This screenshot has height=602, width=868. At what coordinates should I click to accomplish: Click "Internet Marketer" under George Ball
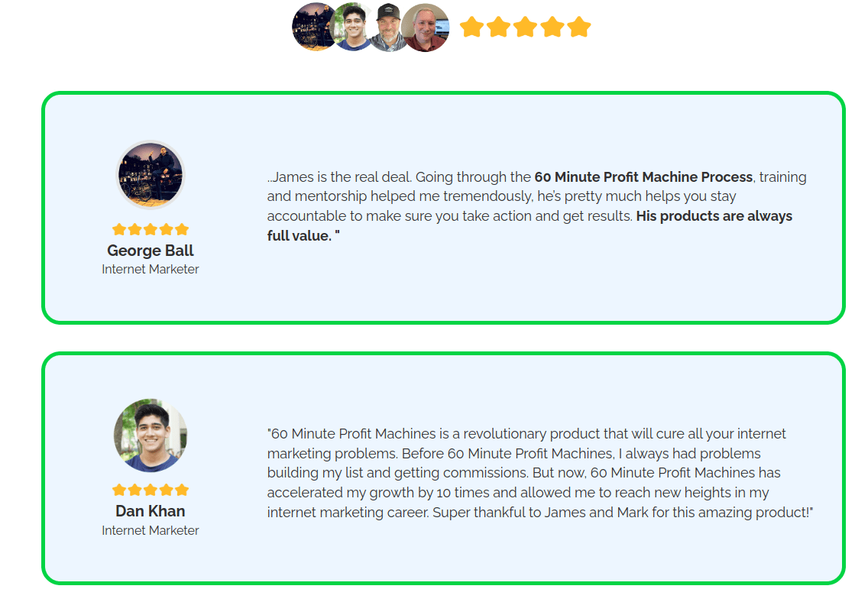tap(151, 269)
